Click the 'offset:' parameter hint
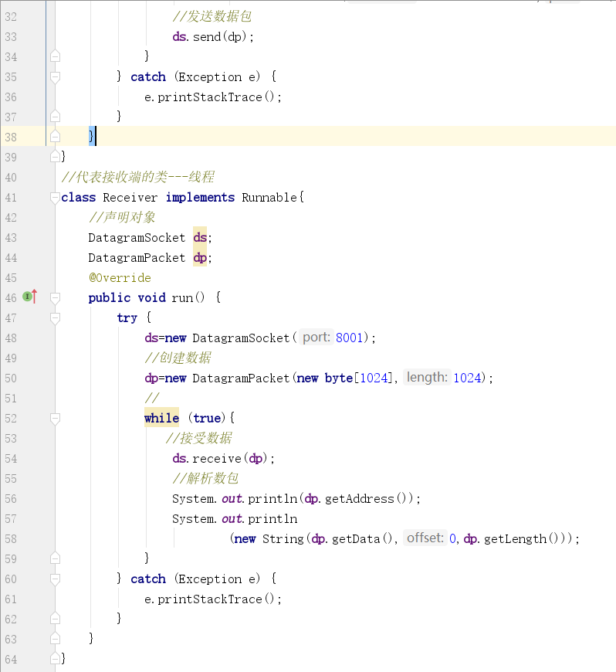 [425, 538]
